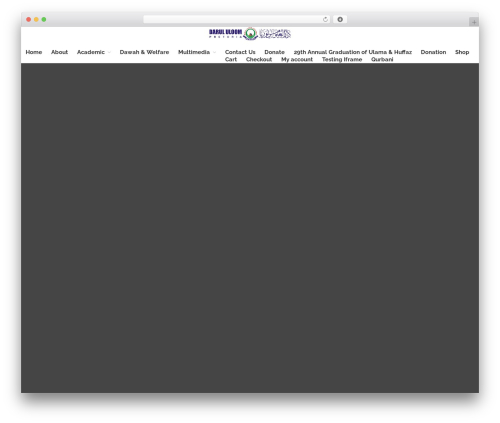
Task: Open 29th Annual Graduation of Ulama & Huffaz
Action: (x=353, y=52)
